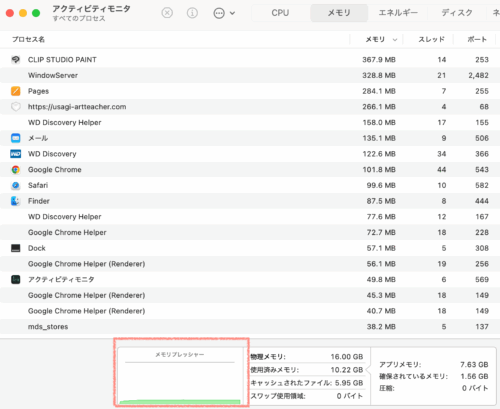Open the エネルギー tab
Image resolution: width=500 pixels, height=409 pixels.
click(398, 13)
